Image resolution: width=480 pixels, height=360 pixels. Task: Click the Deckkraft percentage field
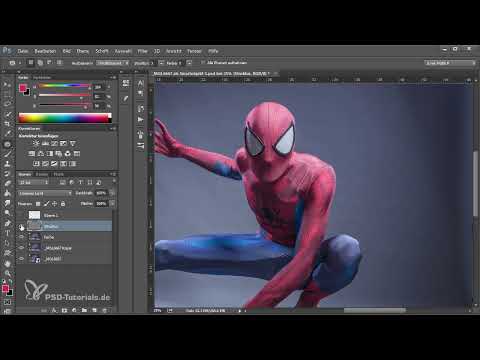click(101, 193)
